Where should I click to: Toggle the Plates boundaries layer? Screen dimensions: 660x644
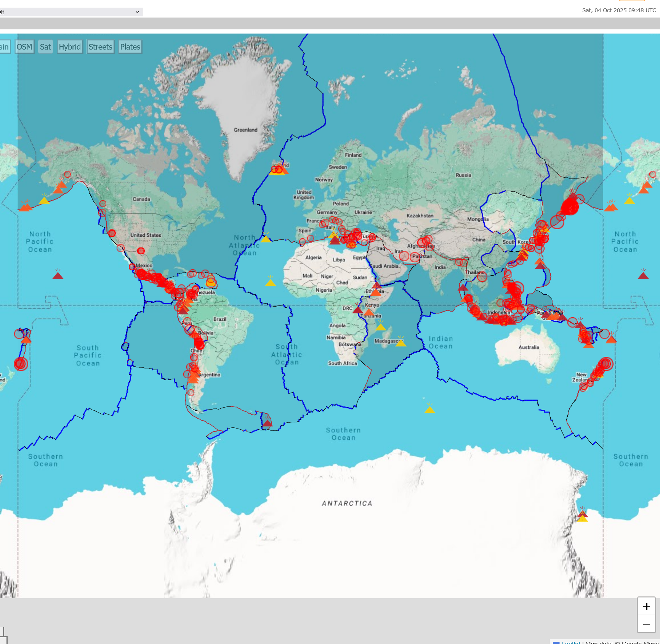click(x=130, y=47)
